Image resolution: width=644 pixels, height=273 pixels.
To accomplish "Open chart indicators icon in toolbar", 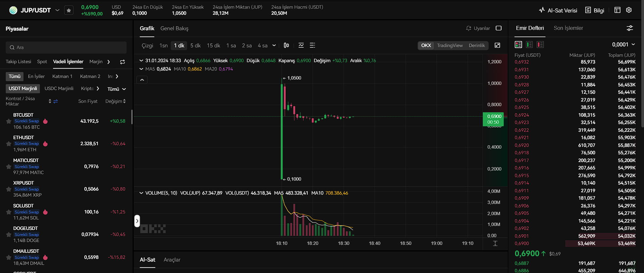I will pyautogui.click(x=301, y=45).
